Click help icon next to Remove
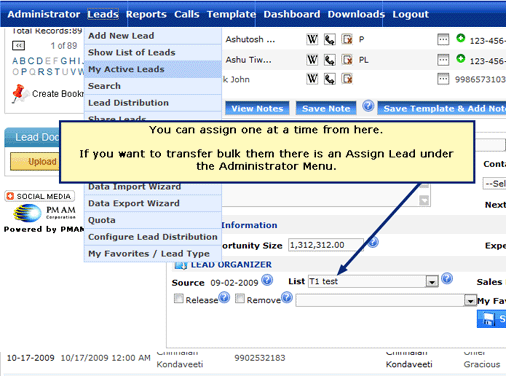Viewport: 506px width, 376px height. pos(287,297)
